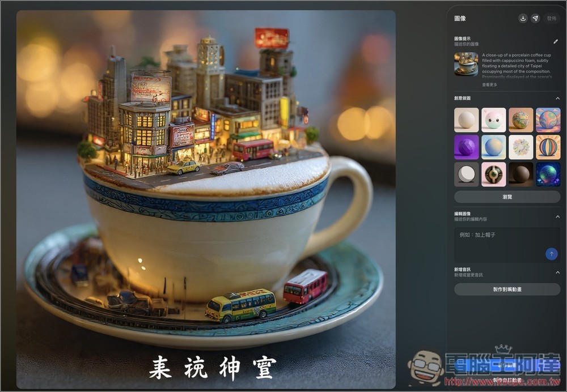This screenshot has width=567, height=392.
Task: Edit the image prompt with pencil icon
Action: 556,41
